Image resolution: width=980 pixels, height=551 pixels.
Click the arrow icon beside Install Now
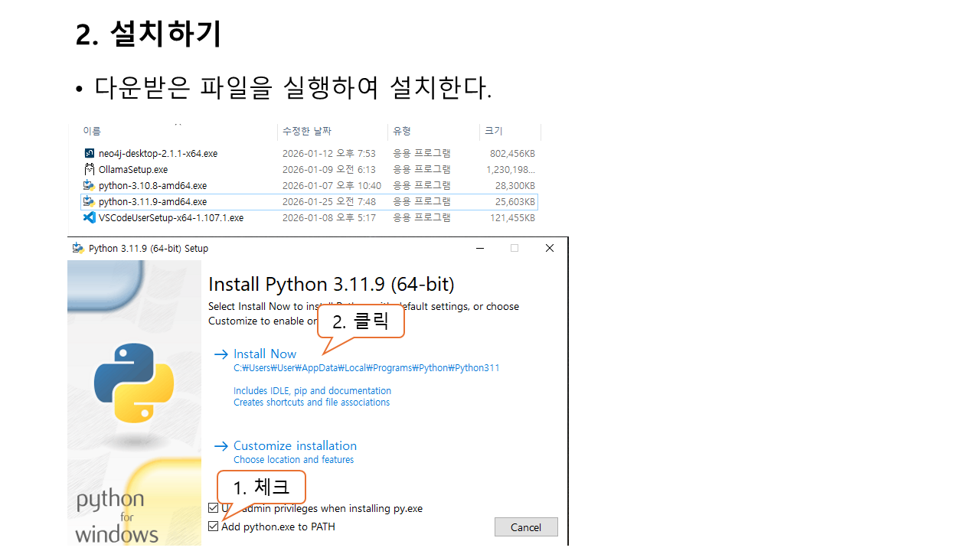pos(220,354)
